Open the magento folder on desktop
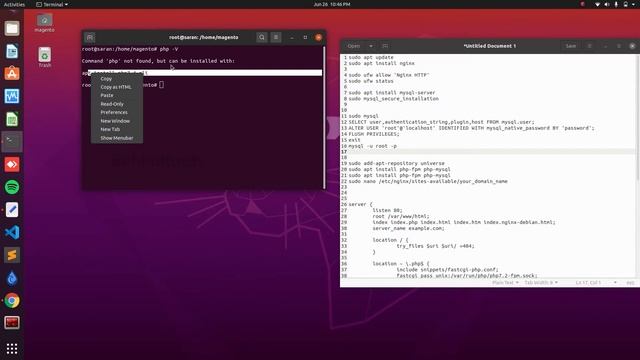 point(44,23)
